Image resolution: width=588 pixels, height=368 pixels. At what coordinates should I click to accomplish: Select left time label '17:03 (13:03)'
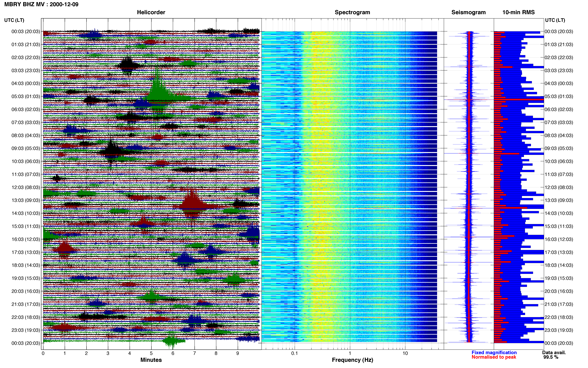point(26,252)
